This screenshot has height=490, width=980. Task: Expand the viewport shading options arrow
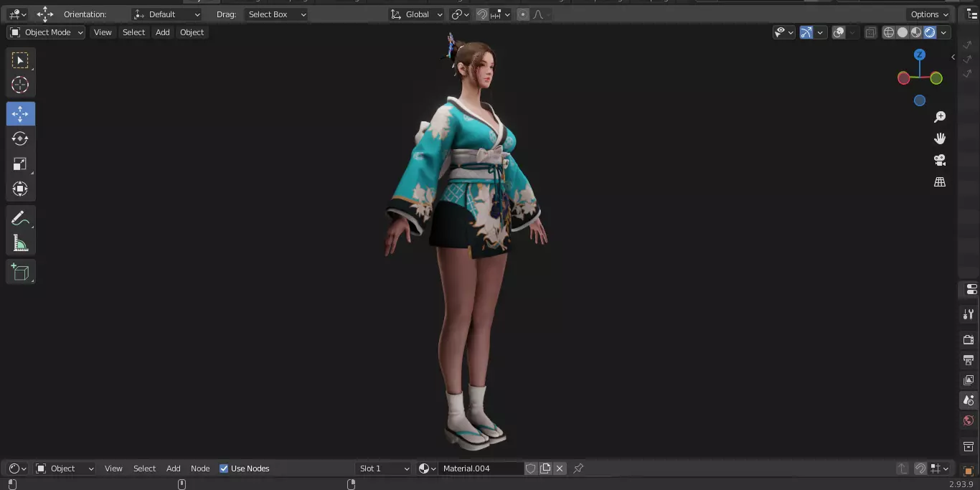pos(944,32)
